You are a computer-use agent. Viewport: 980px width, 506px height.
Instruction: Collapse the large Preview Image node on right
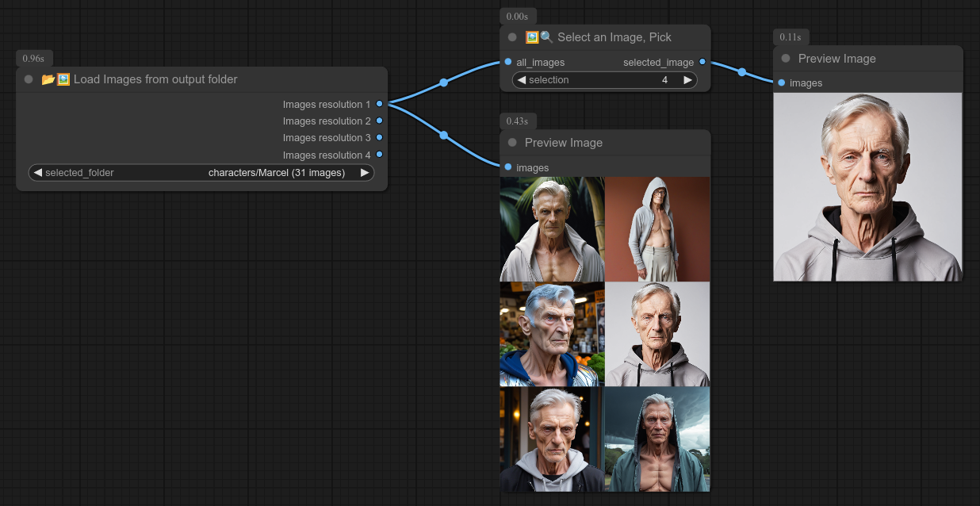pos(786,59)
